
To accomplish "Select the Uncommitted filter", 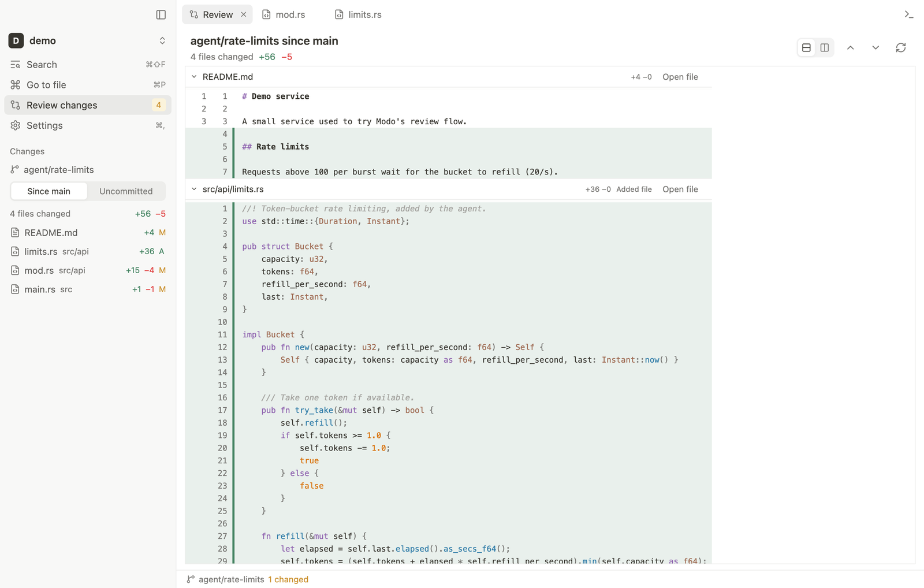I will pyautogui.click(x=126, y=191).
